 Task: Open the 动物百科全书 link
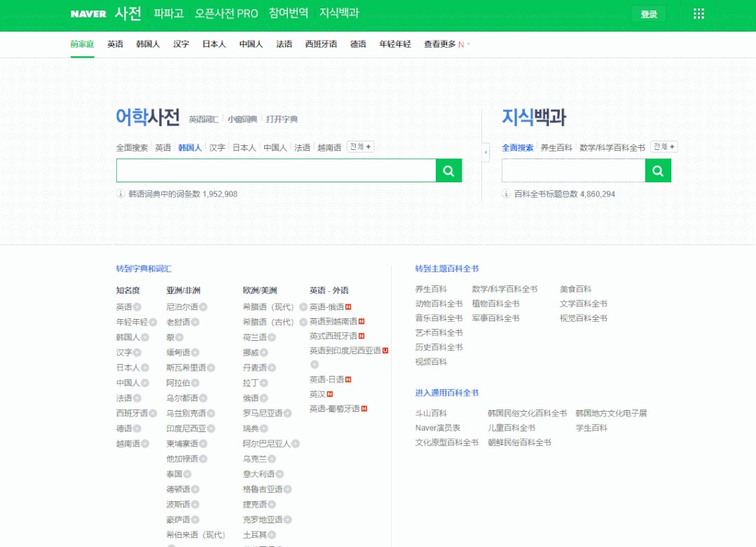(439, 304)
